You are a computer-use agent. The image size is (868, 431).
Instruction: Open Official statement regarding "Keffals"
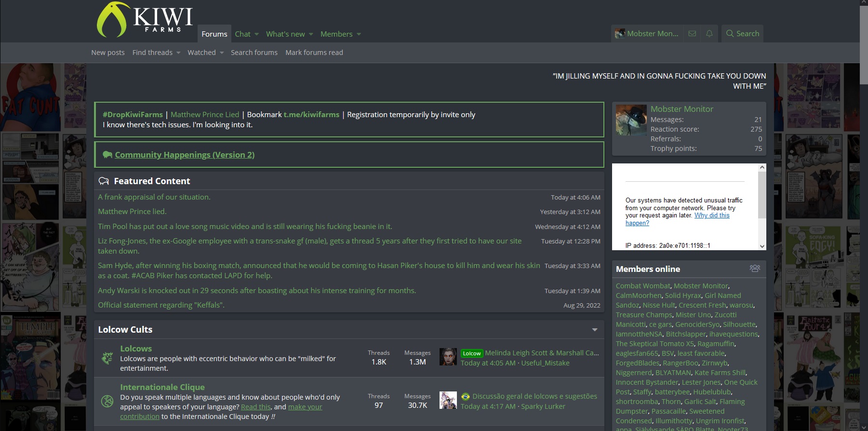coord(161,305)
